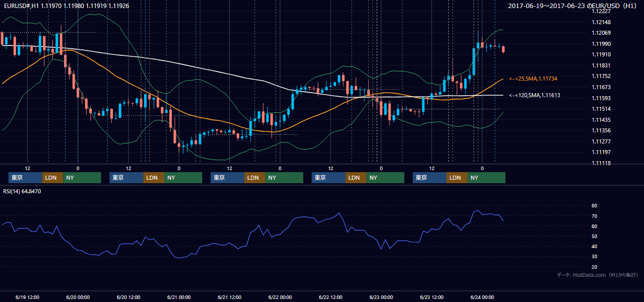This screenshot has height=302, width=644.
Task: Click the 6/21 12:00 time axis label
Action: [229, 297]
